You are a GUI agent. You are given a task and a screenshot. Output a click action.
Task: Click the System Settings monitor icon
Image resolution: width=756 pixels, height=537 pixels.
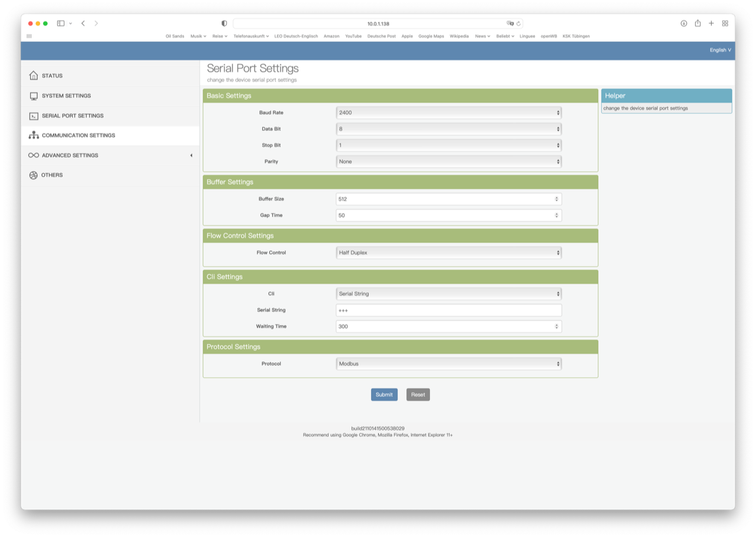[x=34, y=96]
